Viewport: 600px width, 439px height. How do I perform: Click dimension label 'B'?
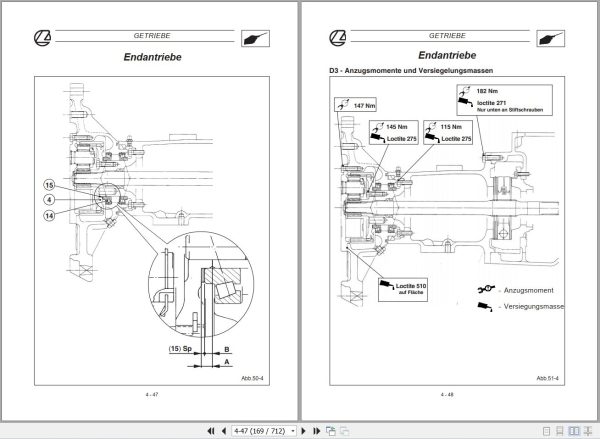(x=227, y=349)
